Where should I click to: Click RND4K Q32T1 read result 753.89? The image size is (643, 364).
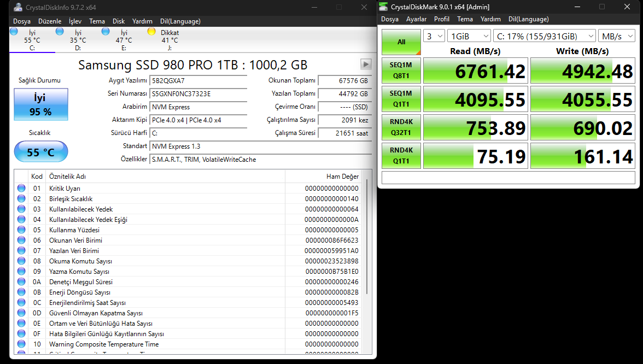476,127
